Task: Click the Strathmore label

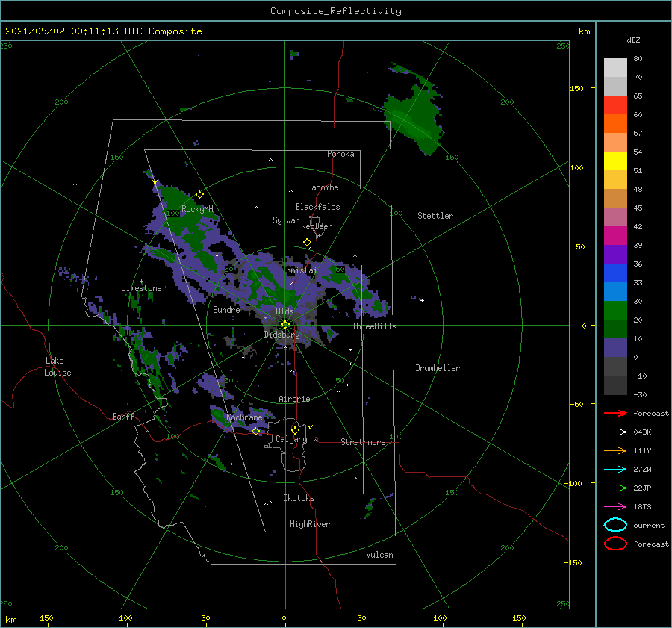Action: [x=363, y=442]
